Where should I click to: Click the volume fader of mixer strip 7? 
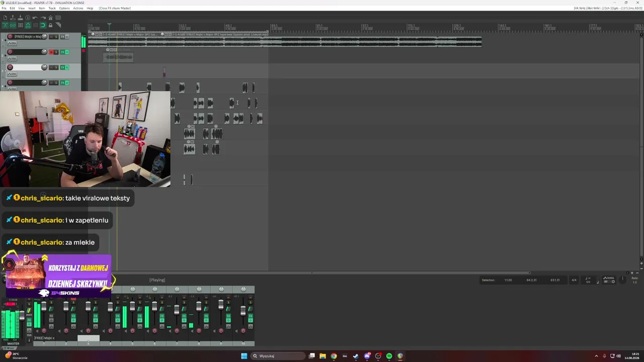click(177, 309)
